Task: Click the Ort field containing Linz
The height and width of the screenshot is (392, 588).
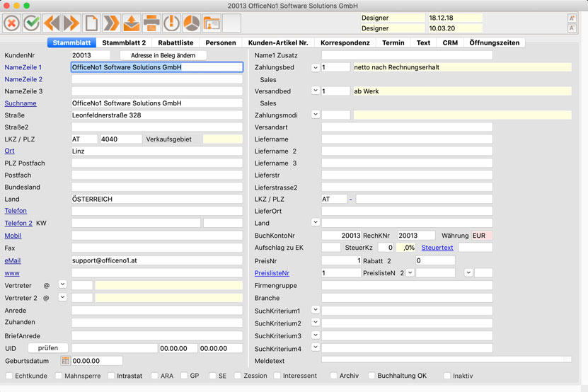Action: [x=157, y=151]
